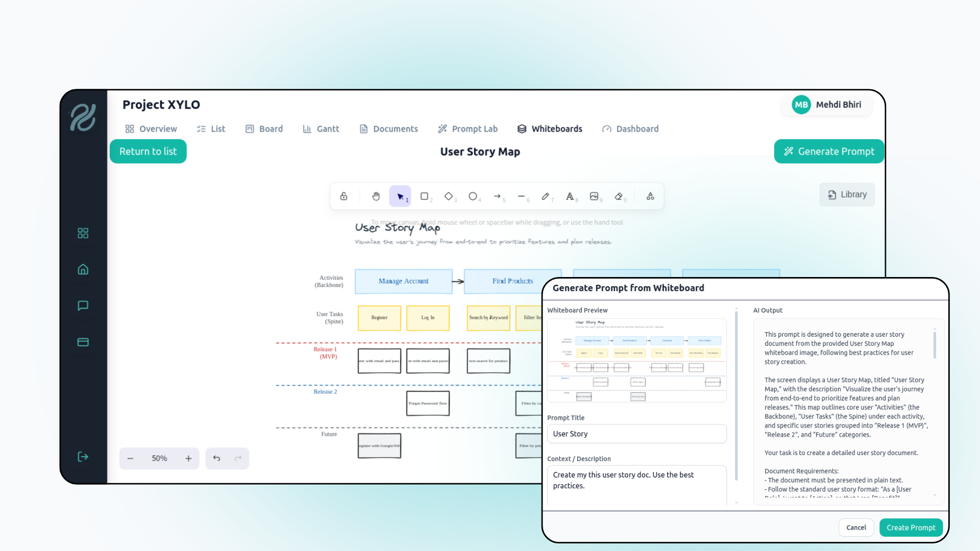Select the Pencil draw tool
Viewport: 980px width, 551px height.
[x=546, y=196]
